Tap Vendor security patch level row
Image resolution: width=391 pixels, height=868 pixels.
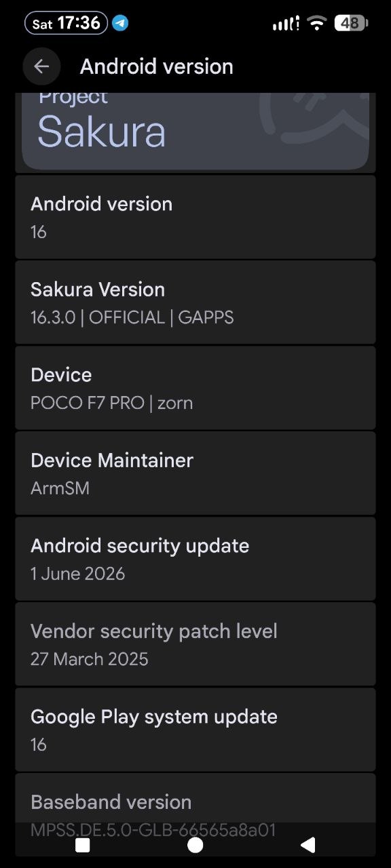195,644
